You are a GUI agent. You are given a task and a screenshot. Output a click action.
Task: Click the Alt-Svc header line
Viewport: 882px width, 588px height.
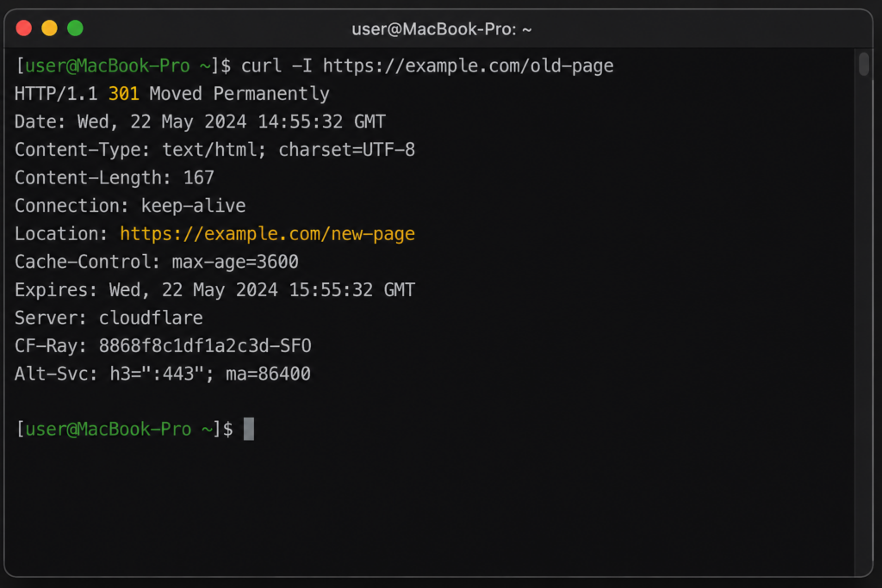point(163,374)
